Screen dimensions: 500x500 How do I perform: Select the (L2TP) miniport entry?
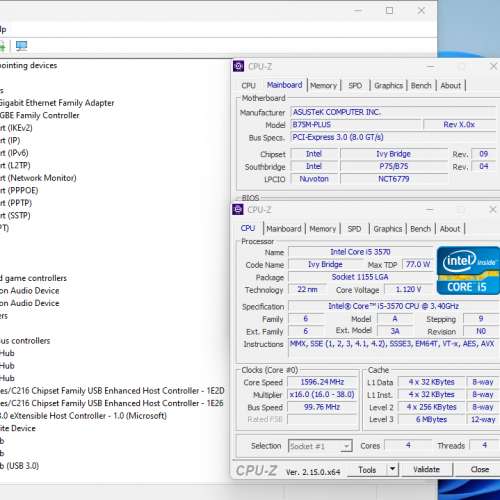15,166
